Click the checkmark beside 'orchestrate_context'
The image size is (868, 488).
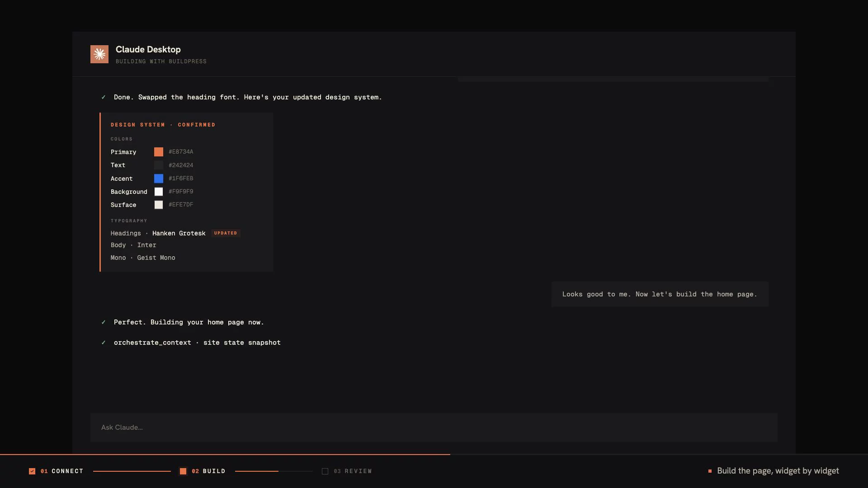tap(104, 343)
